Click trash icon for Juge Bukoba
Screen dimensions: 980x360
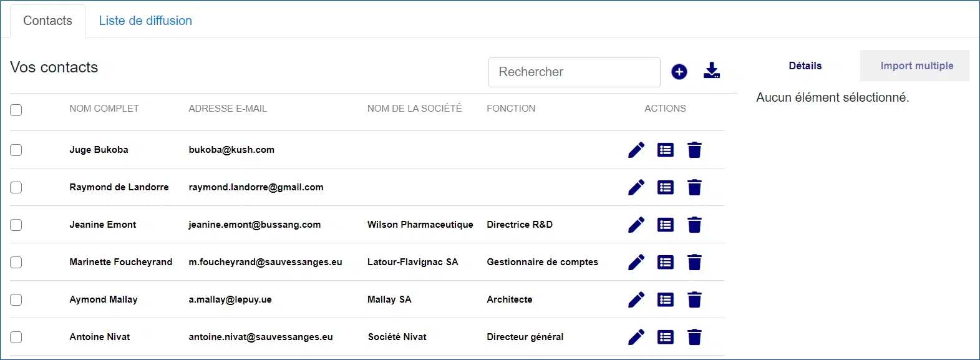pos(694,150)
